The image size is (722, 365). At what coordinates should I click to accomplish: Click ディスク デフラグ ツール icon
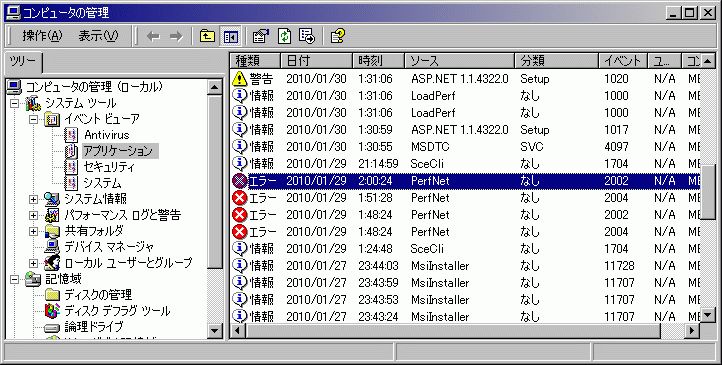point(52,311)
